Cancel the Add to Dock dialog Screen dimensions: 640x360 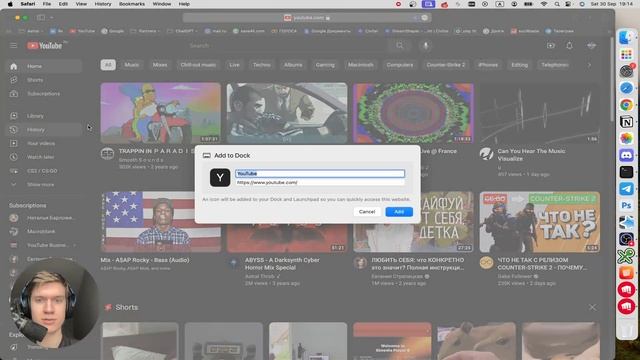367,211
